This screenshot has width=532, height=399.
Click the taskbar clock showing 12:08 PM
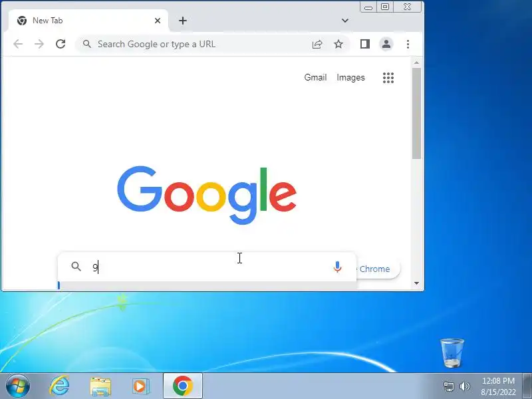click(x=498, y=386)
